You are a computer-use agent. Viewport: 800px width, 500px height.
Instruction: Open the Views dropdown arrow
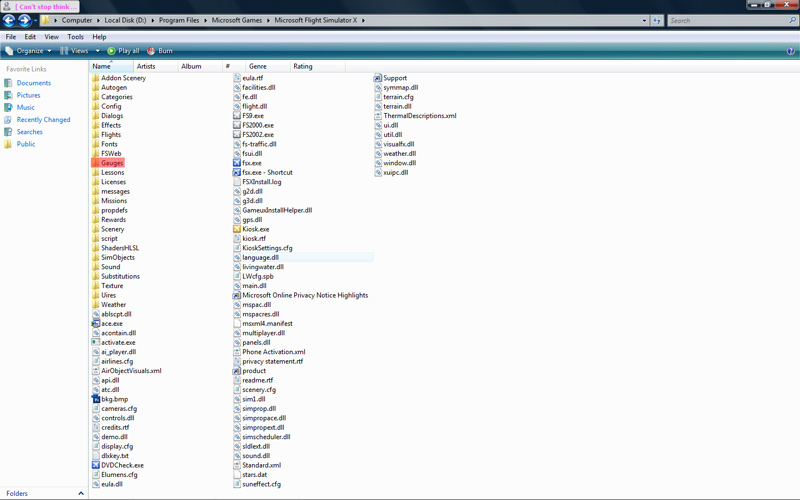coord(97,51)
